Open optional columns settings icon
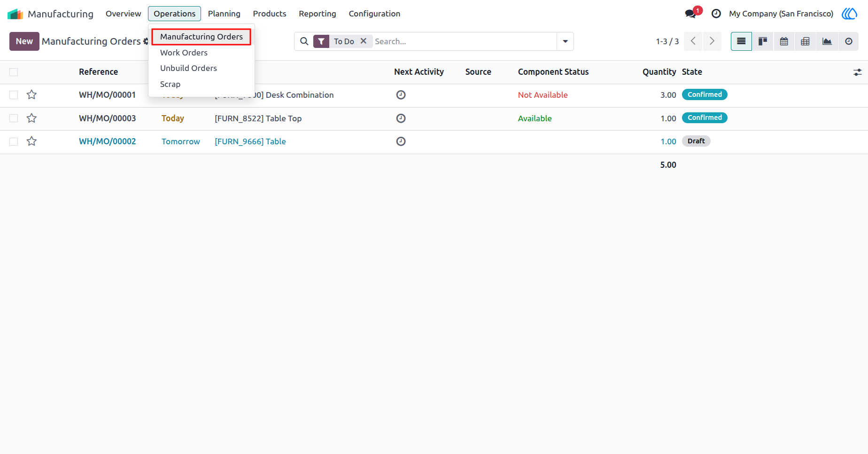The image size is (868, 454). (858, 72)
